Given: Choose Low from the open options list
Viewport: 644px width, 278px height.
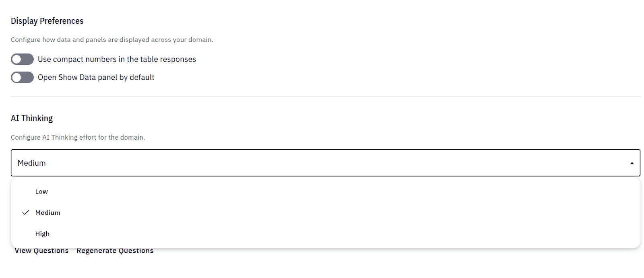Looking at the screenshot, I should (x=41, y=191).
